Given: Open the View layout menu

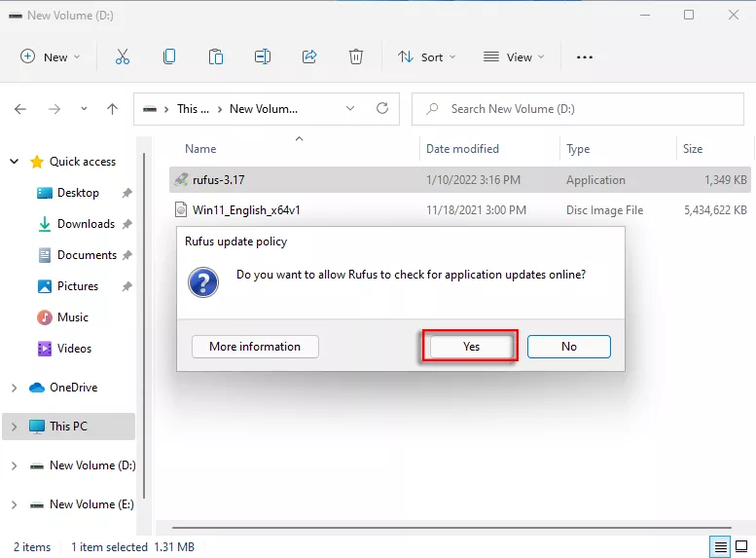Looking at the screenshot, I should click(x=514, y=57).
